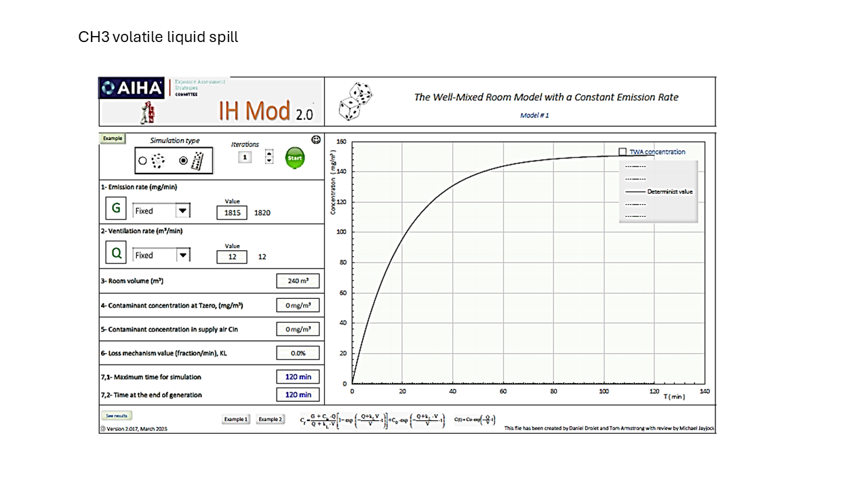Click the See results button

click(117, 415)
